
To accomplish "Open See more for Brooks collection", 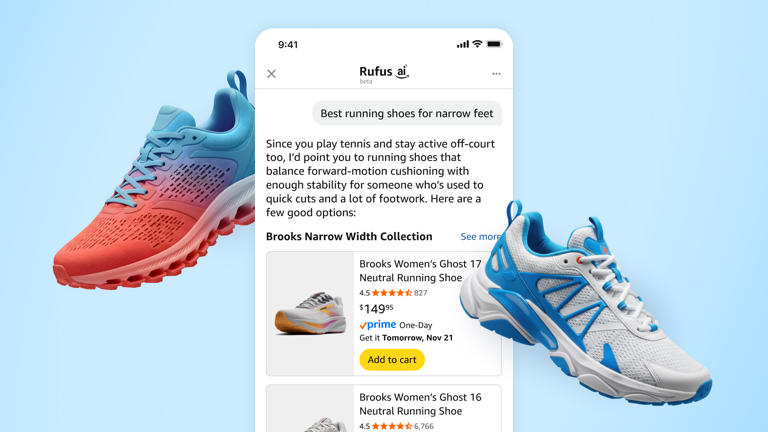I will [480, 237].
